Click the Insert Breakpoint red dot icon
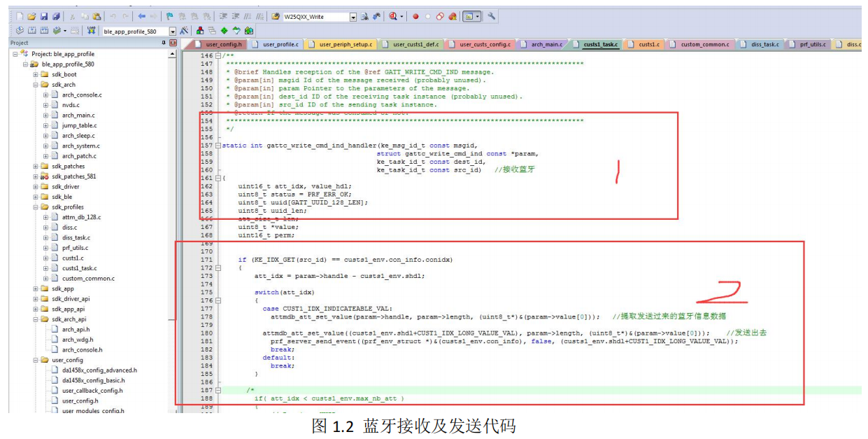868x439 pixels. pos(415,16)
